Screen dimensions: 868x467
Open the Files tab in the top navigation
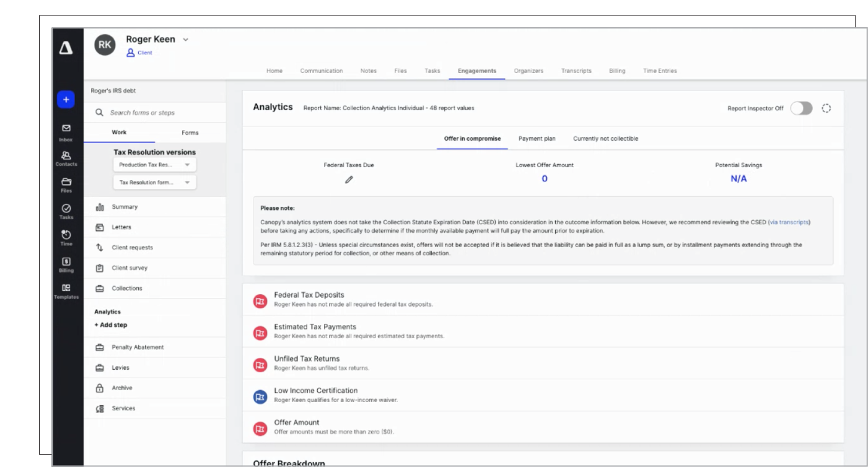(400, 71)
